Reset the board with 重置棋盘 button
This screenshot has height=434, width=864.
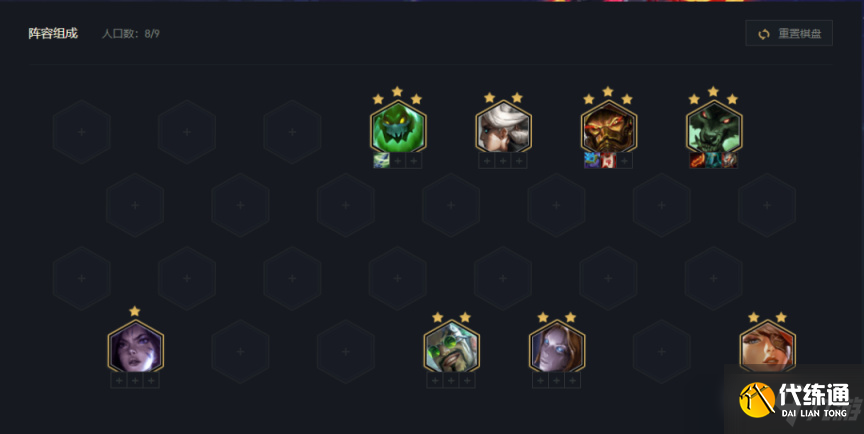(x=789, y=34)
